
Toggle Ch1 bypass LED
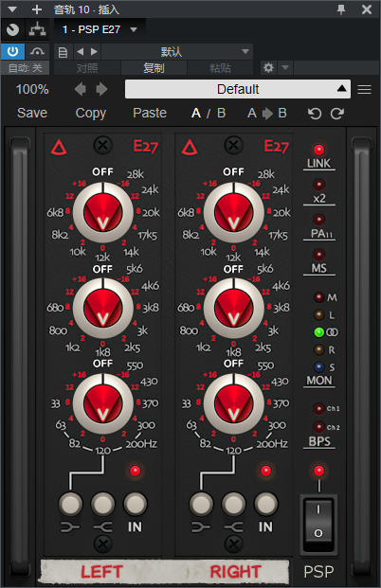318,408
